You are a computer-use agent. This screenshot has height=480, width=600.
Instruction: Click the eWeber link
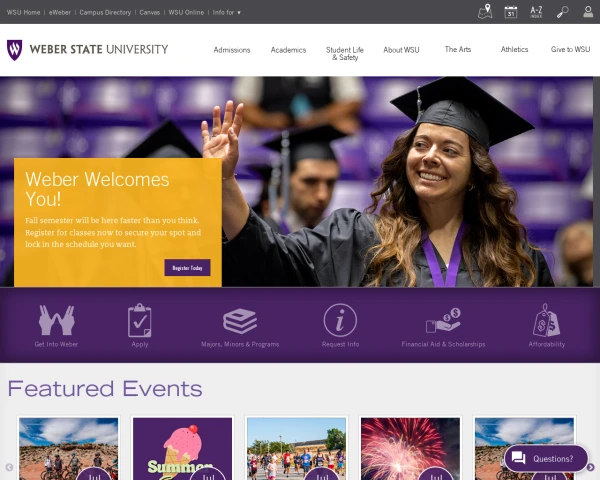pos(60,12)
